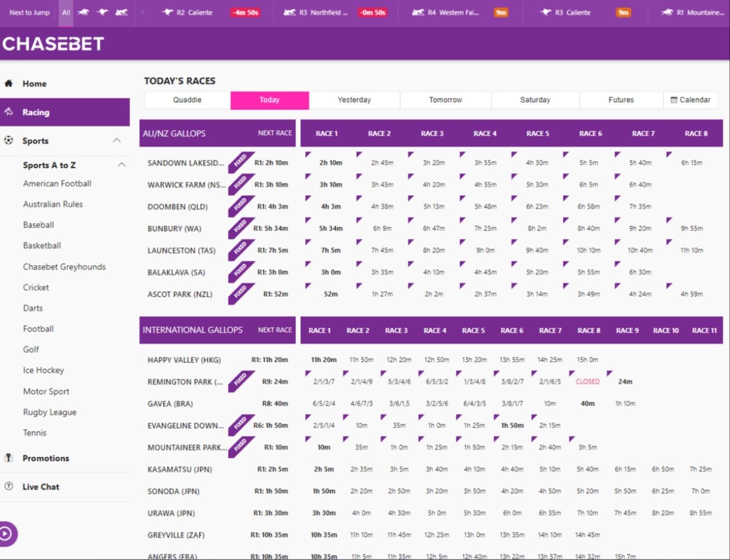
Task: Open American Football in the sports list
Action: coord(57,183)
